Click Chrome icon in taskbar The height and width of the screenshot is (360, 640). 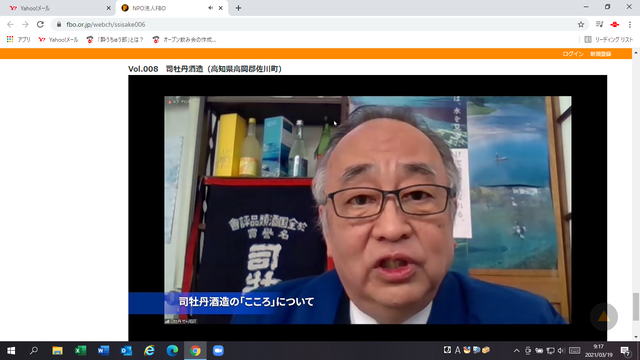click(x=196, y=351)
